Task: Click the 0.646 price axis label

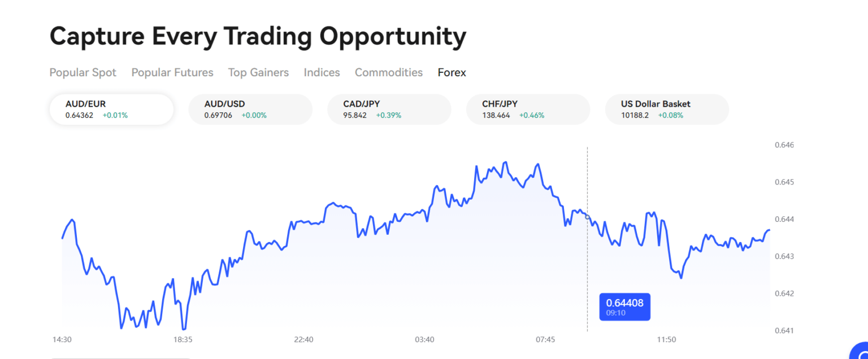Action: (784, 145)
